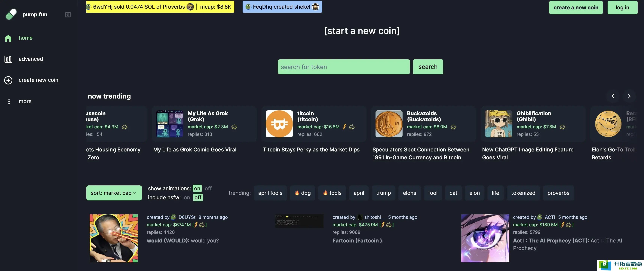644x271 pixels.
Task: Go to previous trending coins with left chevron
Action: (613, 96)
